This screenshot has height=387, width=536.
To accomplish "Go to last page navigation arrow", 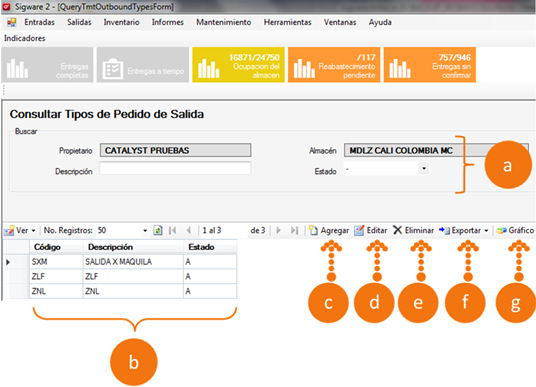I will [x=294, y=230].
